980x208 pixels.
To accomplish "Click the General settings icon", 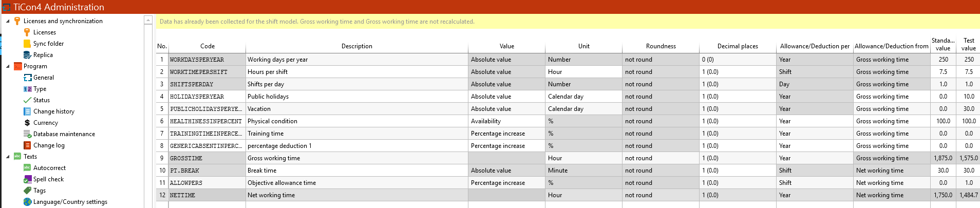I will click(x=28, y=78).
